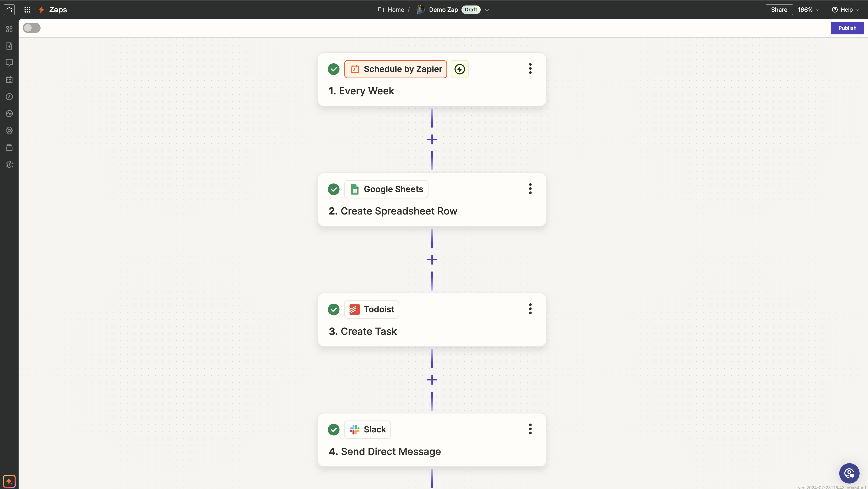Viewport: 868px width, 489px height.
Task: Click the trigger lightning icon beside Schedule by Zapier
Action: [x=460, y=69]
